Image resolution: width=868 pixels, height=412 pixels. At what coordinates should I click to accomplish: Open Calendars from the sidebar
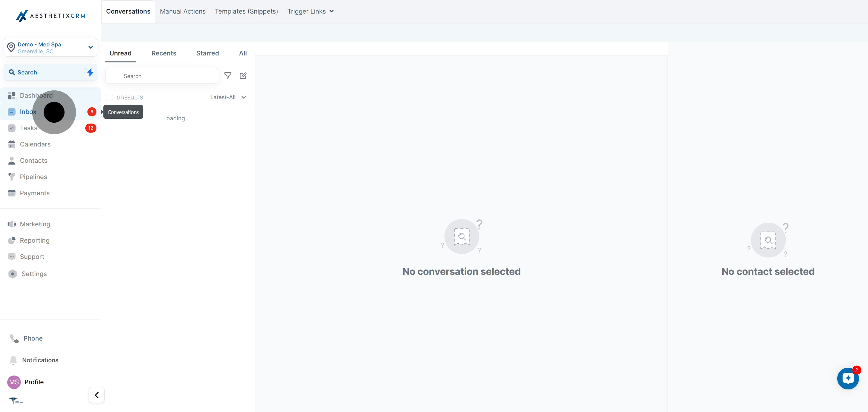point(35,144)
